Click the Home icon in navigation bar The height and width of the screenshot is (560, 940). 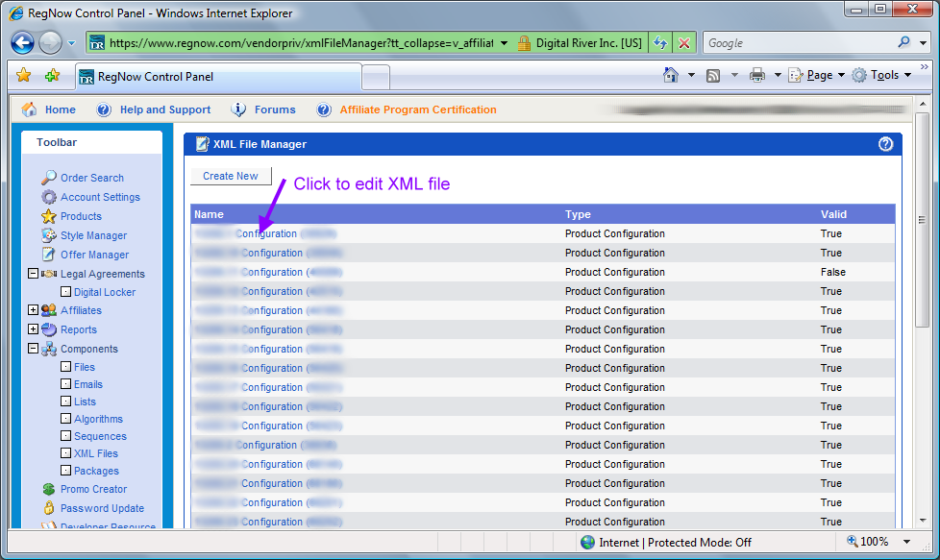click(29, 109)
